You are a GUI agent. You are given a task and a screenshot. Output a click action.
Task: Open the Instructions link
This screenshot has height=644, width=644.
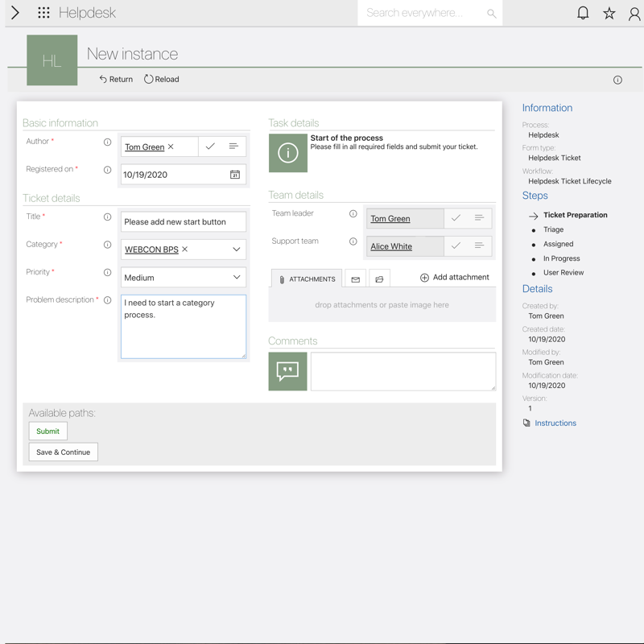click(555, 423)
